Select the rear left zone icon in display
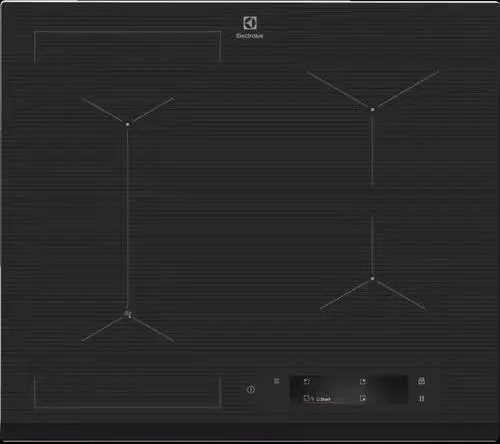This screenshot has width=500, height=444. click(x=307, y=381)
